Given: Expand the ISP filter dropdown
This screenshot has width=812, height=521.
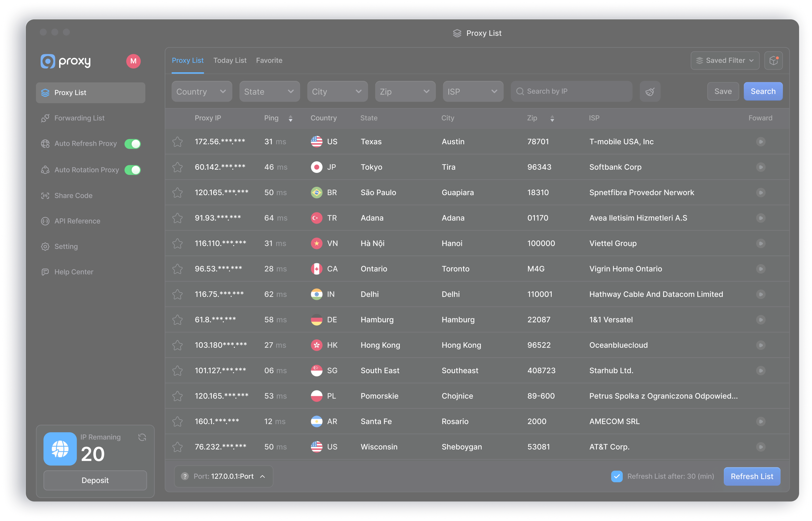Looking at the screenshot, I should point(473,92).
